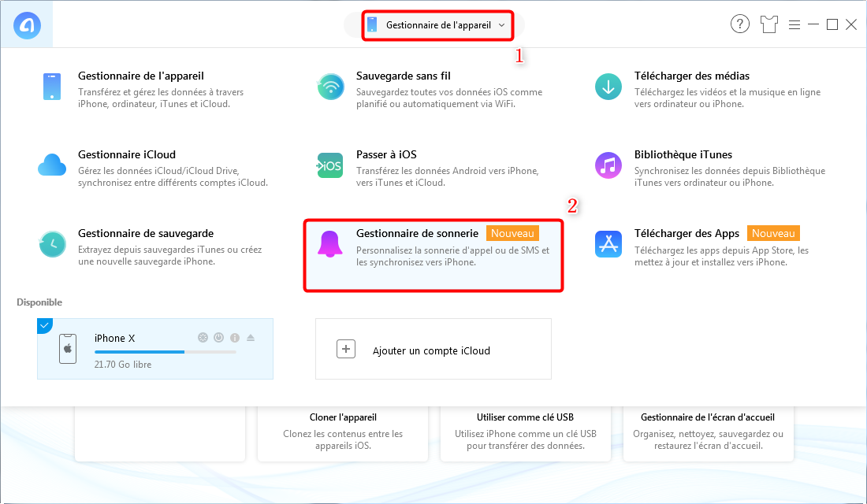The image size is (867, 504).
Task: Open Gestionnaire iCloud
Action: (127, 154)
